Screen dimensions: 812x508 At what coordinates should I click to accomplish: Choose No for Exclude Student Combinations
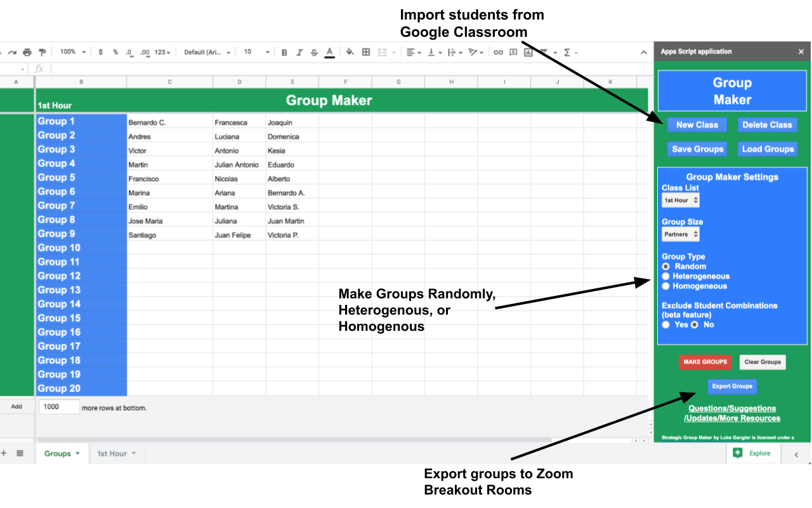click(x=695, y=324)
